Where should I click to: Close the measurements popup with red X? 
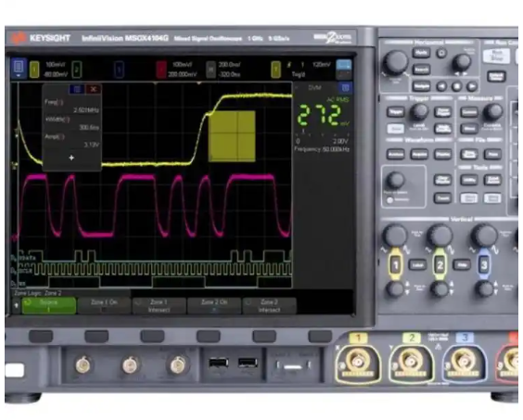click(94, 89)
